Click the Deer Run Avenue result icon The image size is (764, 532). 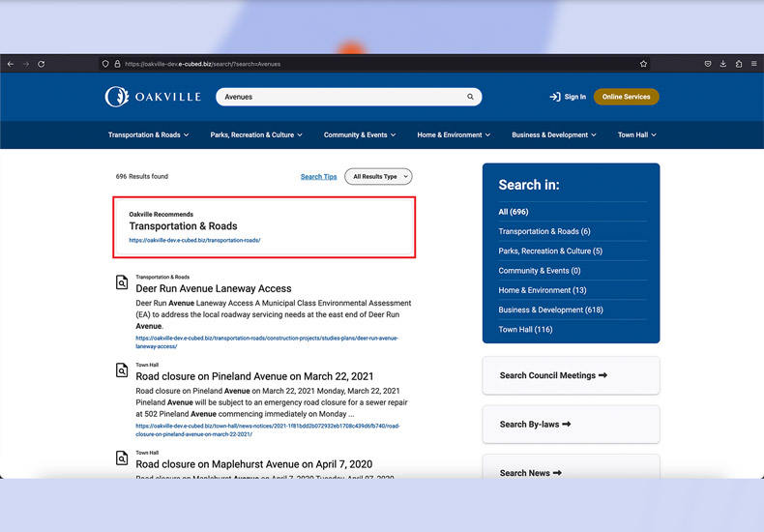pos(122,282)
